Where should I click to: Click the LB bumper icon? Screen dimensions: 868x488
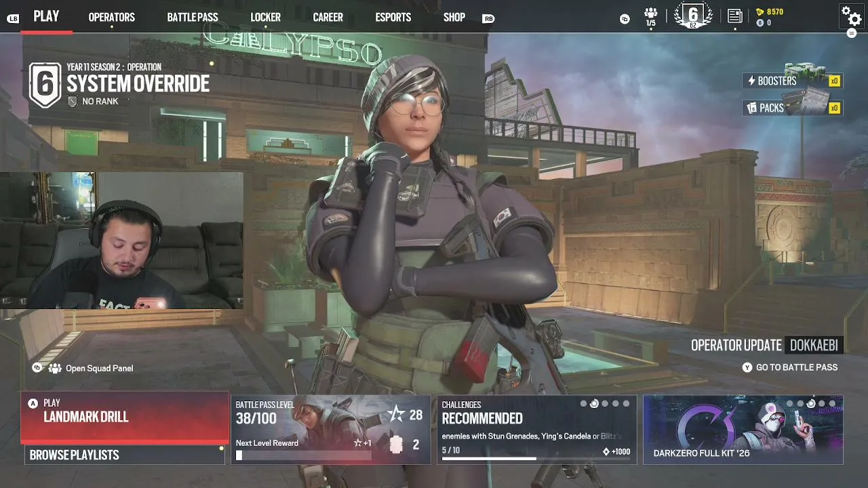(x=13, y=18)
